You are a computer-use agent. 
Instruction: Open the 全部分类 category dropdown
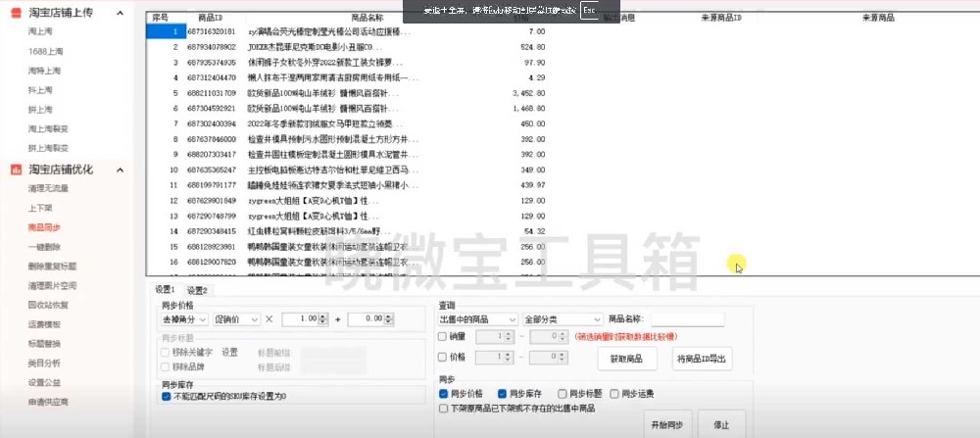point(563,319)
